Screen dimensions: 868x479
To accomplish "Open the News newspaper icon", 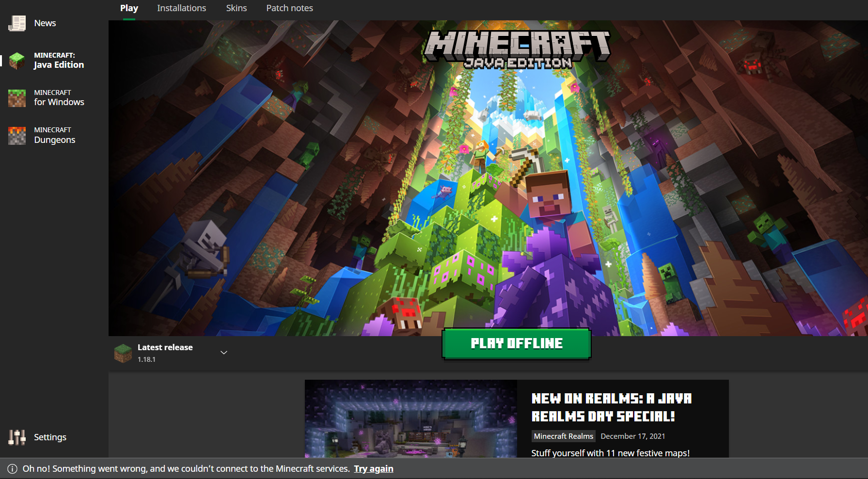I will (17, 23).
